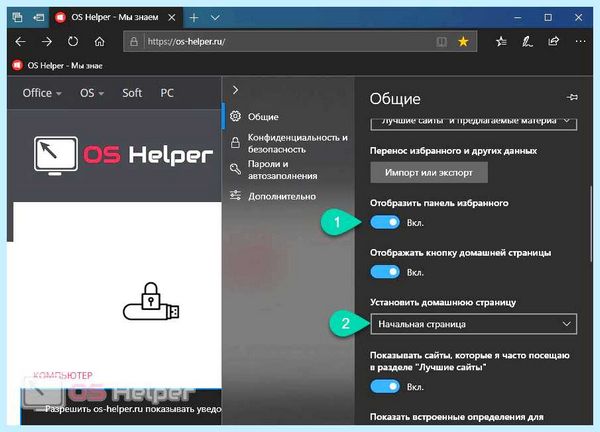Click the set tabs aside icon
The width and height of the screenshot is (600, 432).
point(38,17)
